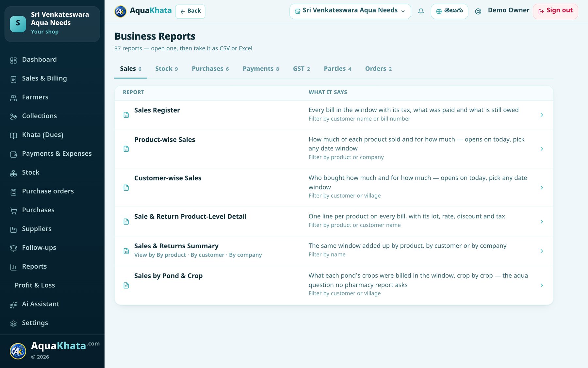Click the Demo Owner profile name

508,10
